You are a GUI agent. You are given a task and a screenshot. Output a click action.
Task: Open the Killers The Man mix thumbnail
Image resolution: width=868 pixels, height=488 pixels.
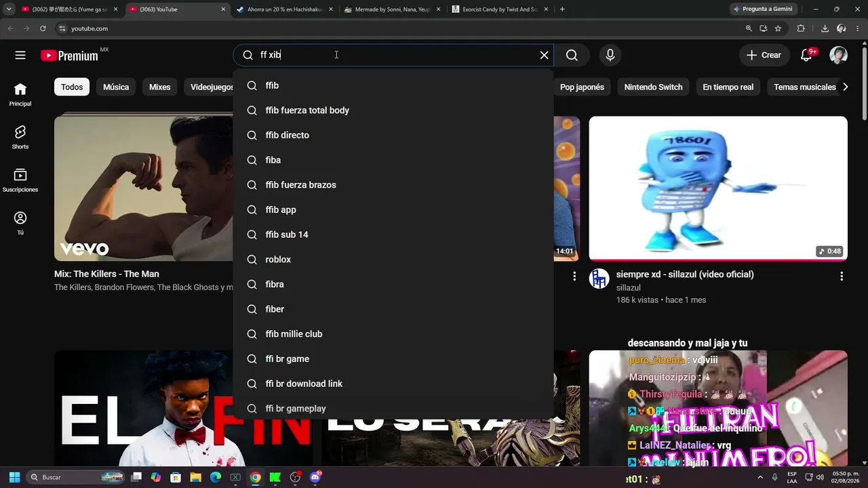click(144, 188)
